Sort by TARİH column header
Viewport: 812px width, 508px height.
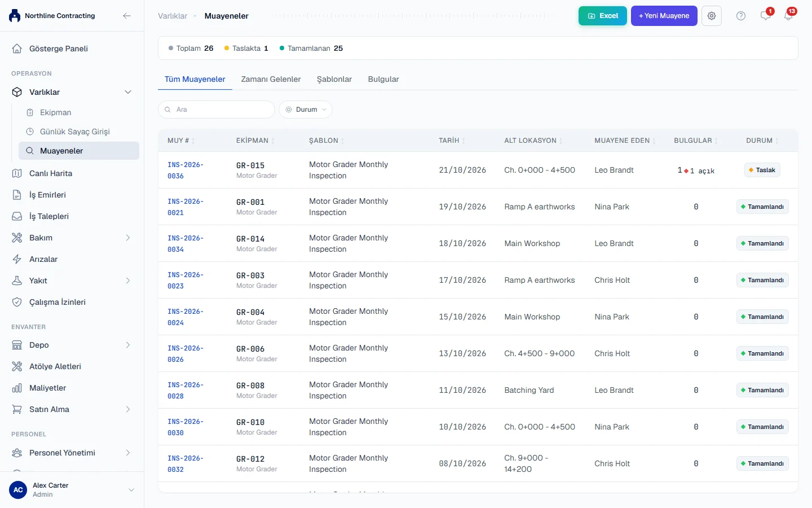452,141
